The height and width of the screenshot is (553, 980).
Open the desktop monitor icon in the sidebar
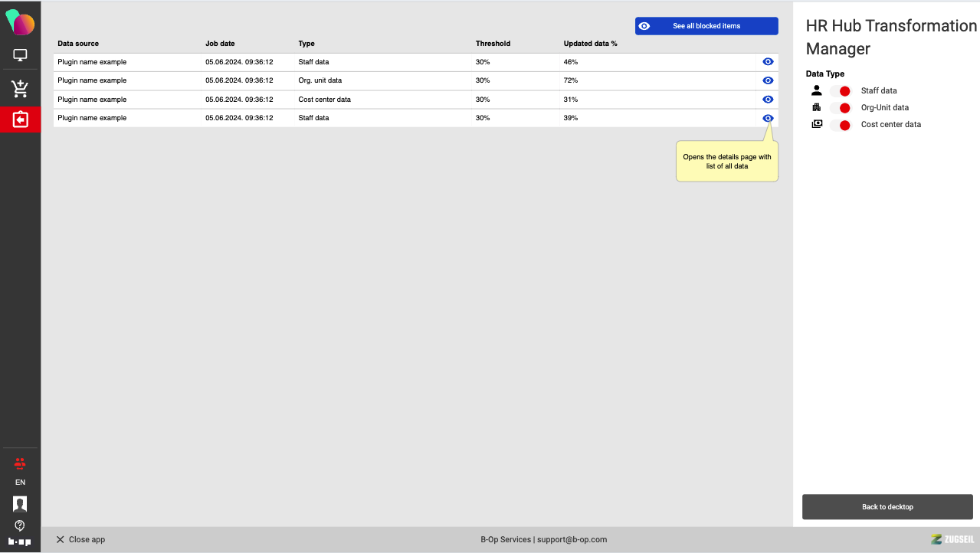pos(20,56)
